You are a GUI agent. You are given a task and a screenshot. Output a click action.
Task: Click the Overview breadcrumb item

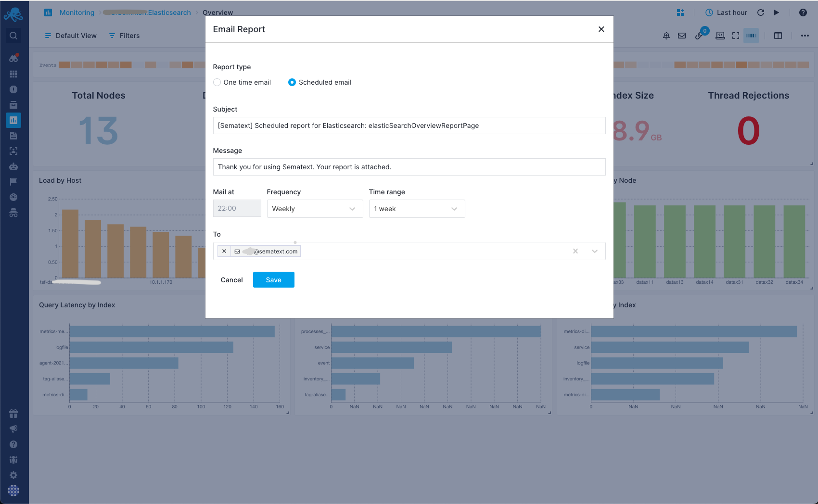pos(217,13)
